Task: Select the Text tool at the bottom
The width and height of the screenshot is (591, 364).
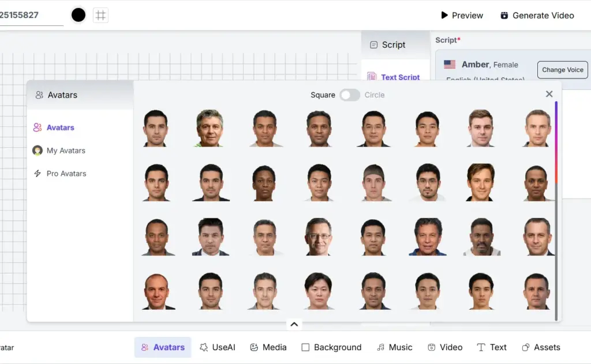Action: click(x=492, y=347)
